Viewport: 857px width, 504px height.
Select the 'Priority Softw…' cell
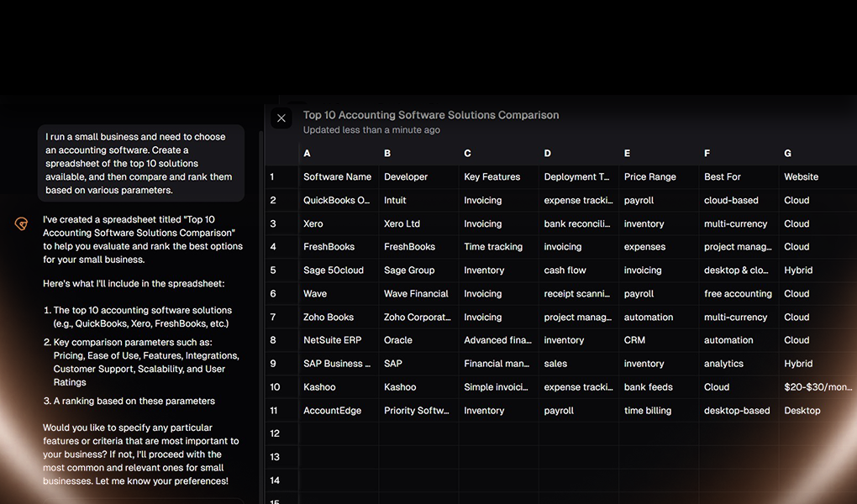pos(418,411)
